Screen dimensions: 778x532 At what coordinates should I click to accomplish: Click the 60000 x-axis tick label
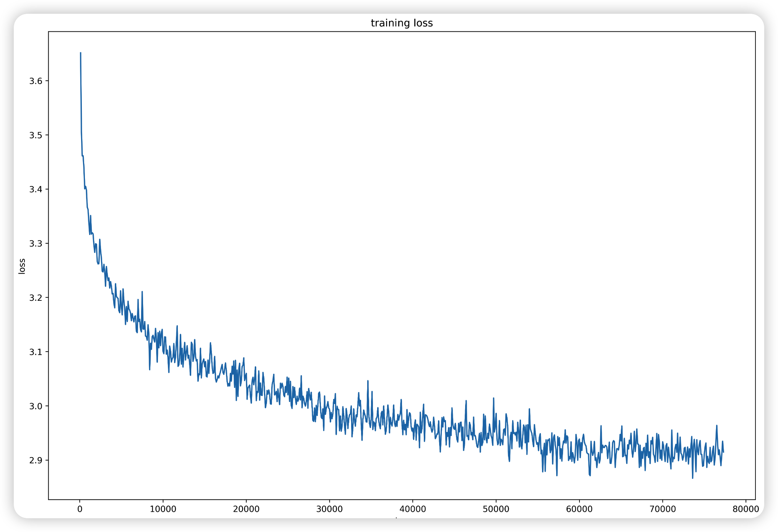pos(579,509)
